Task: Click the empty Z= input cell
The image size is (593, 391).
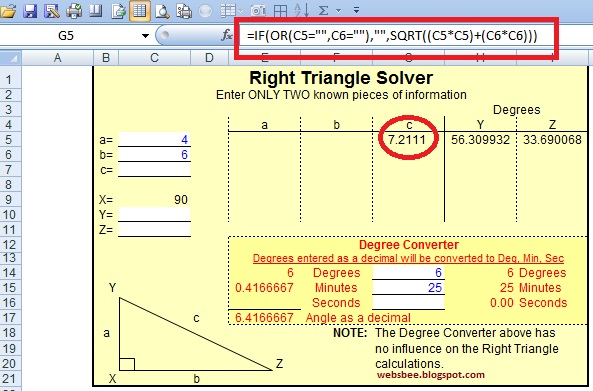Action: [154, 230]
